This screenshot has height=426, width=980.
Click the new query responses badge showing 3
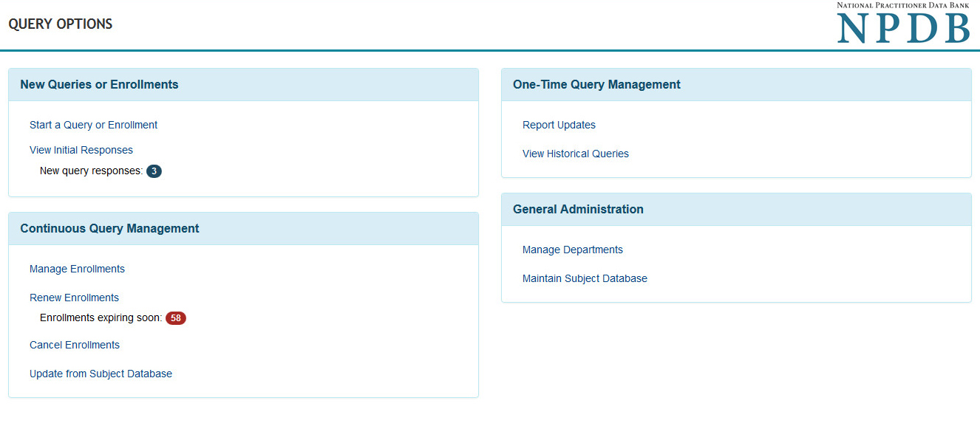point(154,171)
